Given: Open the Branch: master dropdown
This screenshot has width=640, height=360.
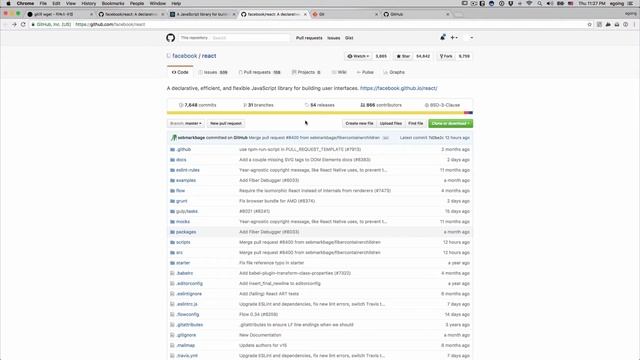Looking at the screenshot, I should point(186,123).
